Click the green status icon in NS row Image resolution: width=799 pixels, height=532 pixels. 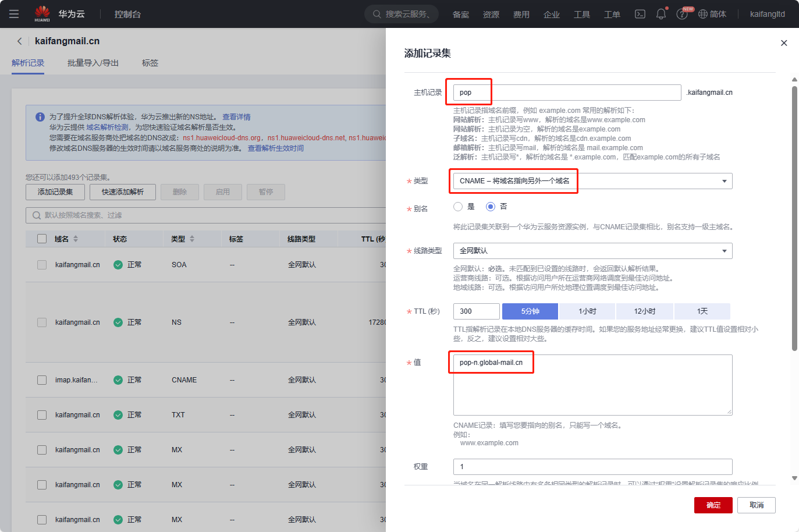(118, 322)
